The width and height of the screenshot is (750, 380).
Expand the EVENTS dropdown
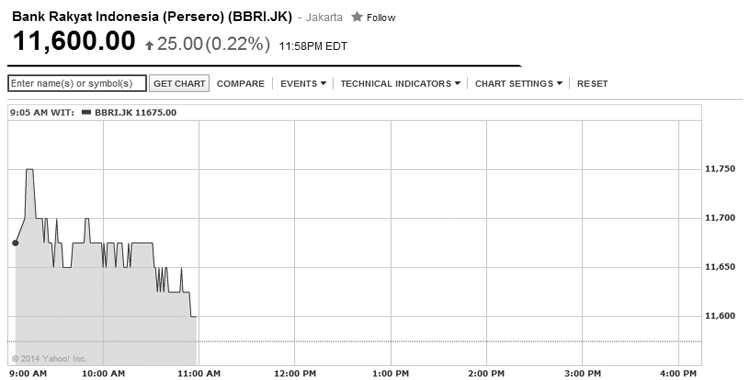(x=303, y=84)
